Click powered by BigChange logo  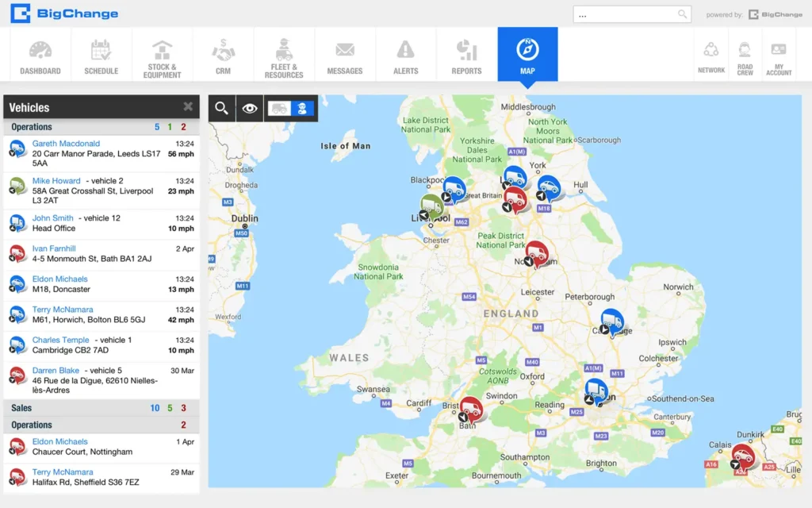coord(776,14)
